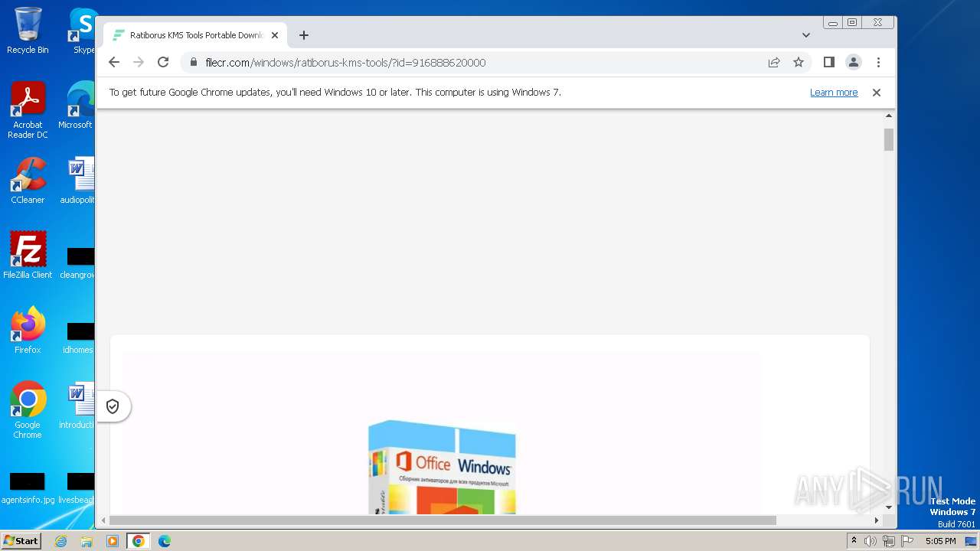Select the Recycle Bin desktop icon

(x=28, y=31)
